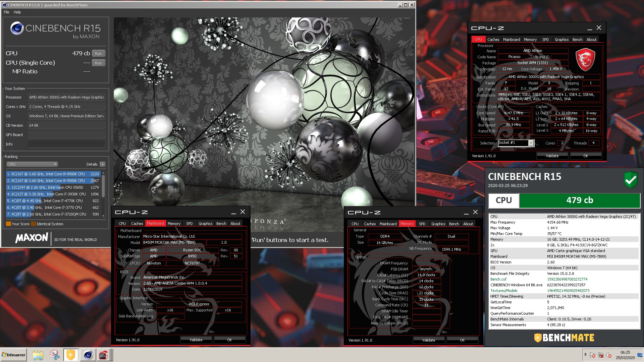Open SPD tab in top CPU-Z window
This screenshot has width=644, height=362.
coord(546,40)
